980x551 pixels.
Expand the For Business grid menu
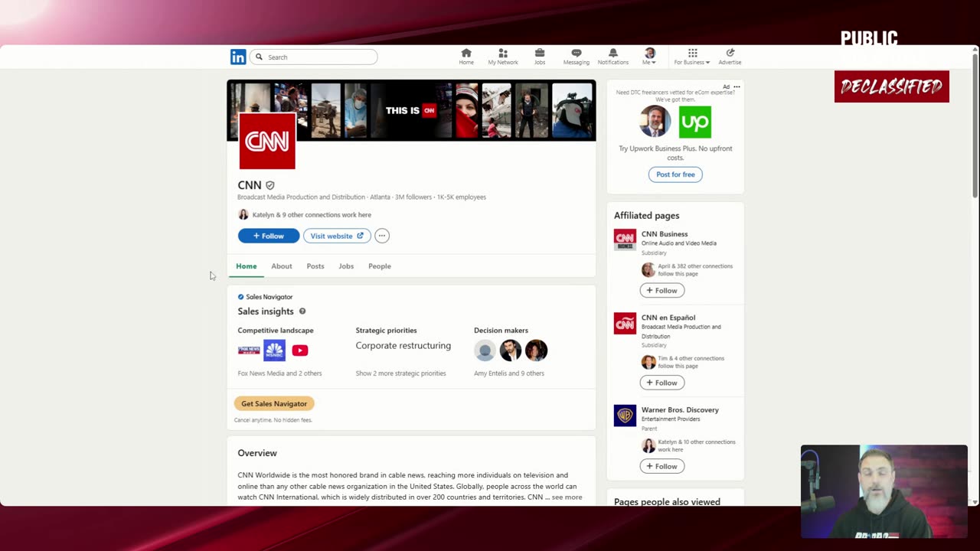click(692, 57)
